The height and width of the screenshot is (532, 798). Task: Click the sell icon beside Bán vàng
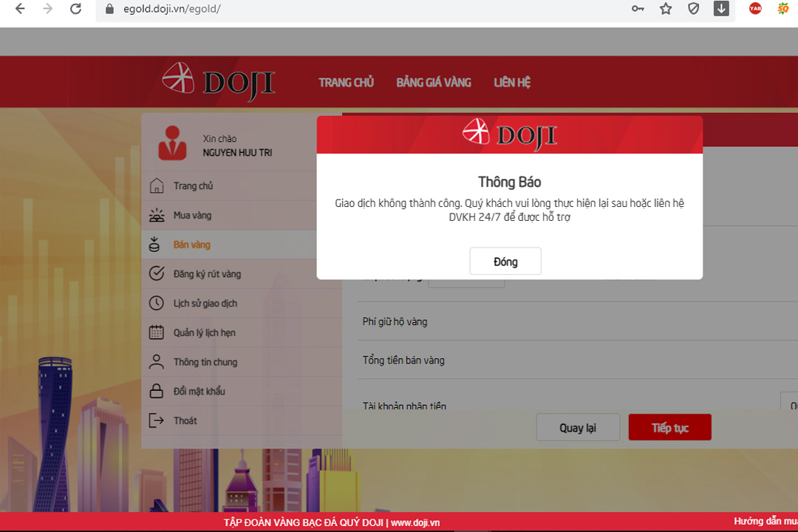(154, 245)
